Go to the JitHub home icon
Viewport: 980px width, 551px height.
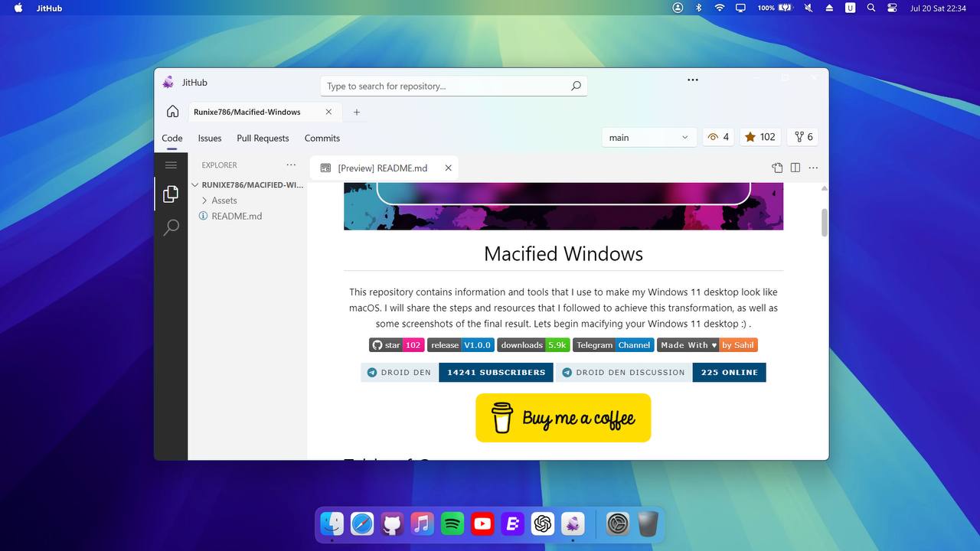[x=172, y=112]
